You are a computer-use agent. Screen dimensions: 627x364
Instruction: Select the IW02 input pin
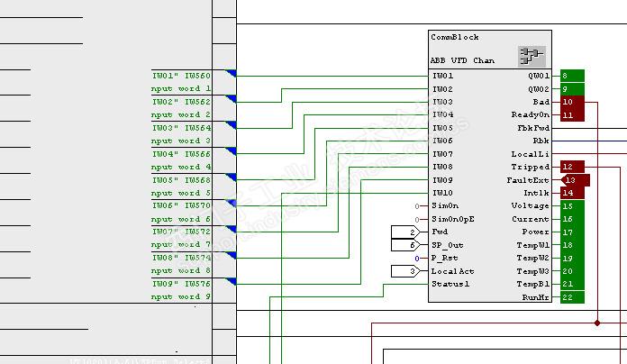442,89
